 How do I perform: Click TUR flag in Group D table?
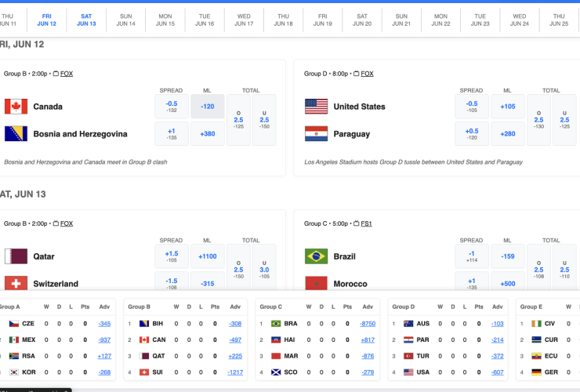coord(408,356)
